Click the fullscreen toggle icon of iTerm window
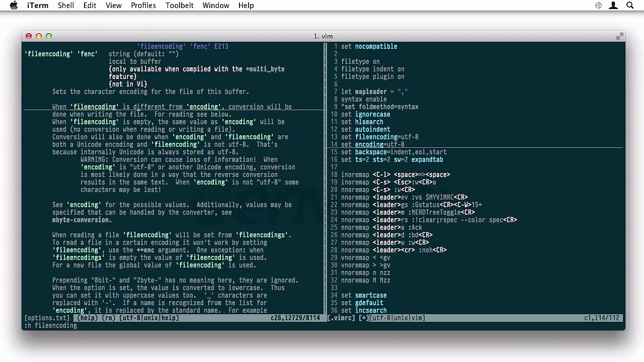 tap(619, 36)
